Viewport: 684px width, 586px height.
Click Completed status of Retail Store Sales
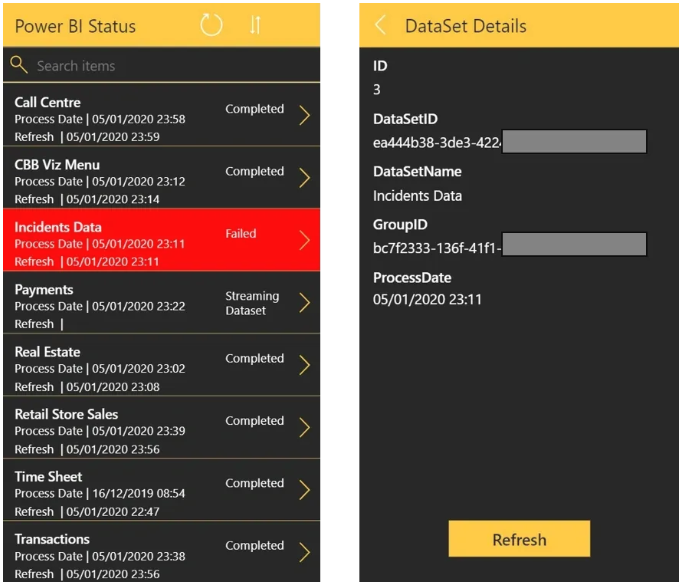(x=255, y=421)
